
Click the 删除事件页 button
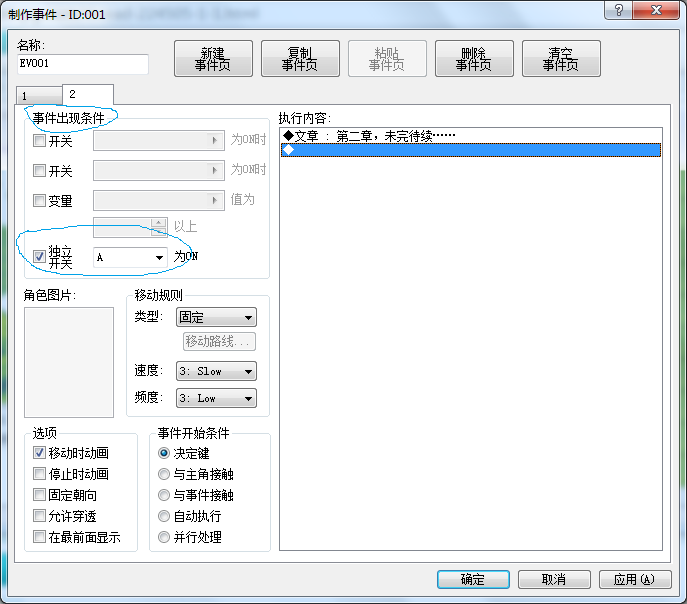pos(474,59)
